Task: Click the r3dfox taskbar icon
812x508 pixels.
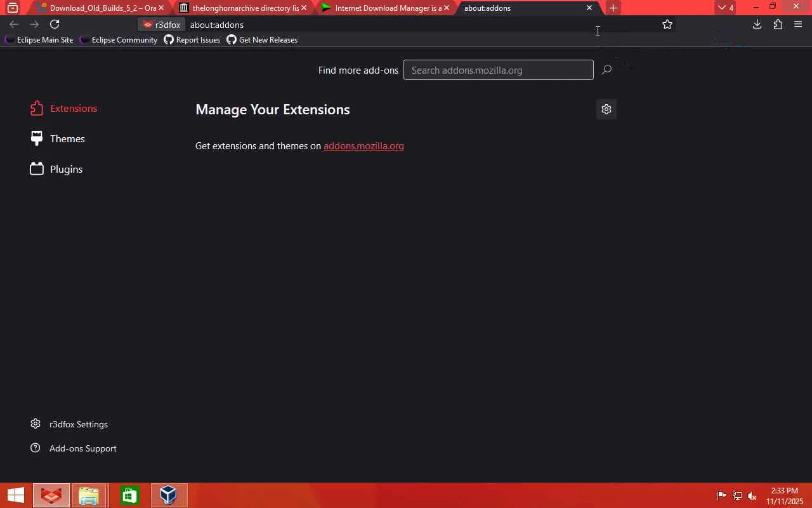Action: pos(51,495)
